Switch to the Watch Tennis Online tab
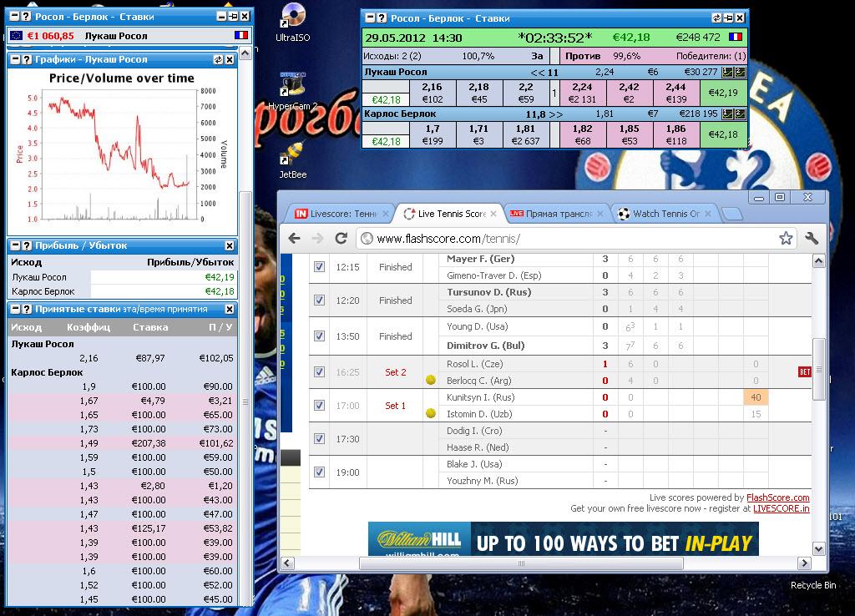855x616 pixels. pos(665,214)
